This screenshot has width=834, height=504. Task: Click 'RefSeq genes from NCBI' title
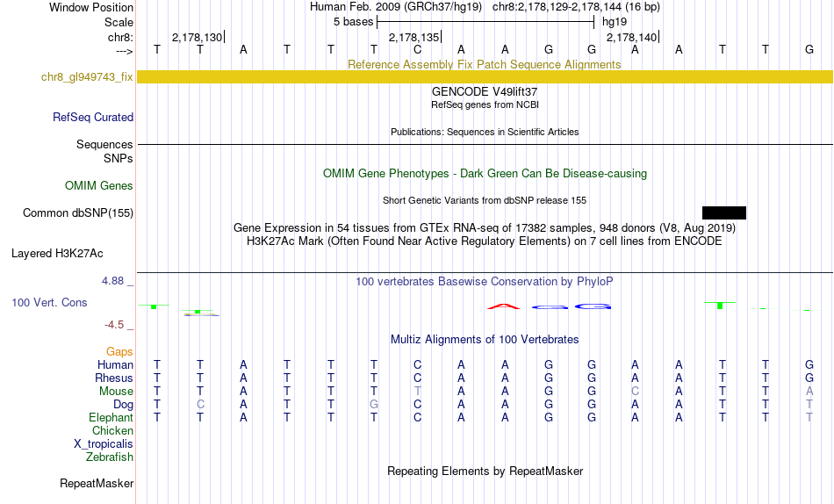(x=485, y=104)
